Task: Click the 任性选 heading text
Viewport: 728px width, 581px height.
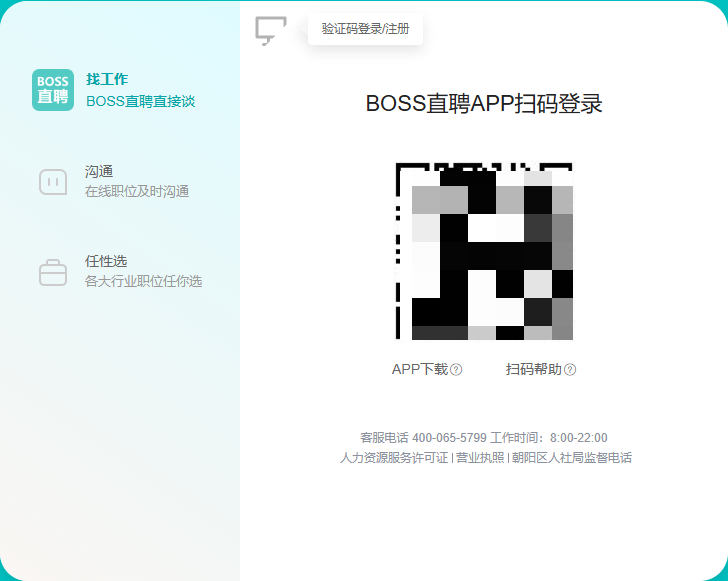Action: pos(106,261)
